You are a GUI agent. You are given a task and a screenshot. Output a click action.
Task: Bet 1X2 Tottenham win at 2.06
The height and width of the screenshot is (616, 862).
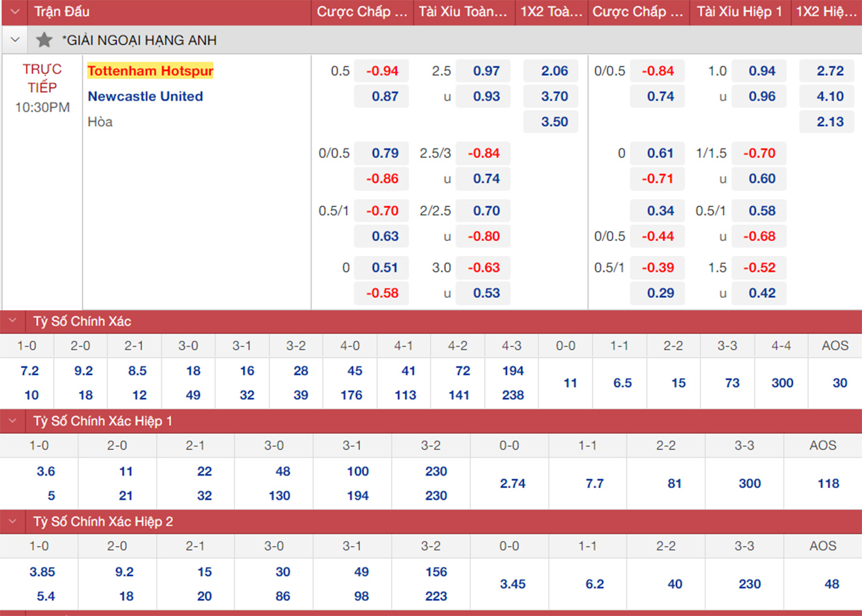click(551, 71)
